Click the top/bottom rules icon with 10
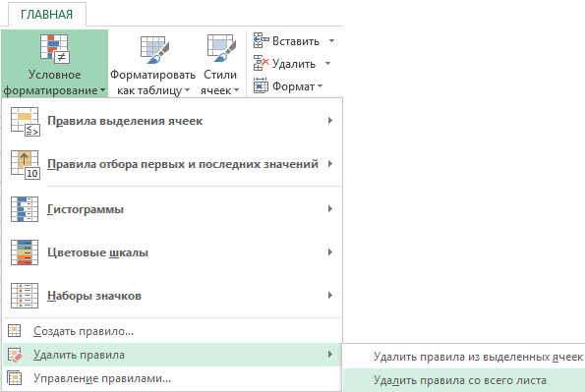Viewport: 585px width, 392px height. 25,164
